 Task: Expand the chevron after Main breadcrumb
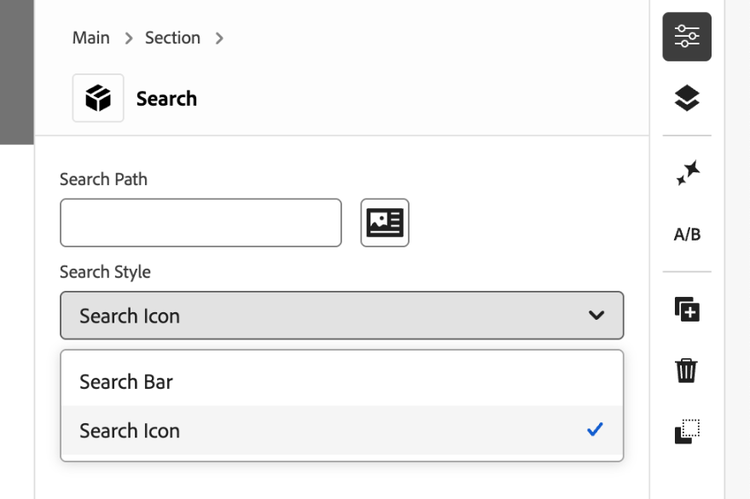pos(128,38)
